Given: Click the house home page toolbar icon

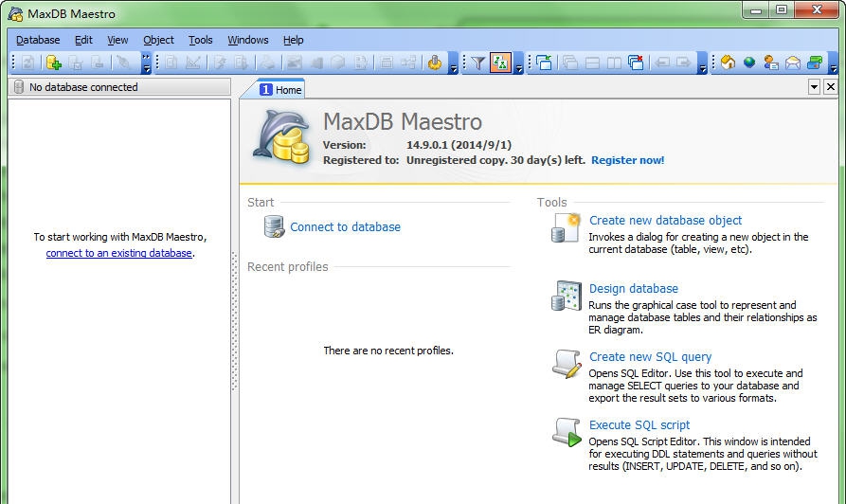Looking at the screenshot, I should (728, 63).
